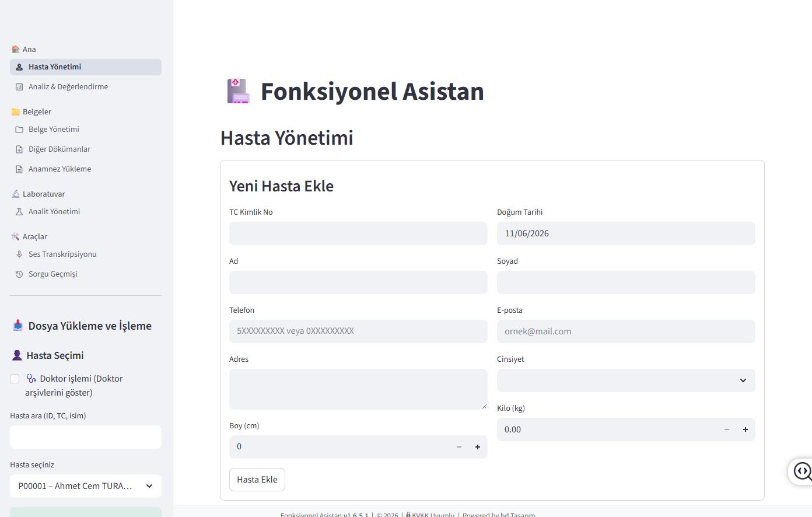Decrease Kilo (kg) with minus button
The height and width of the screenshot is (517, 812).
coord(727,429)
